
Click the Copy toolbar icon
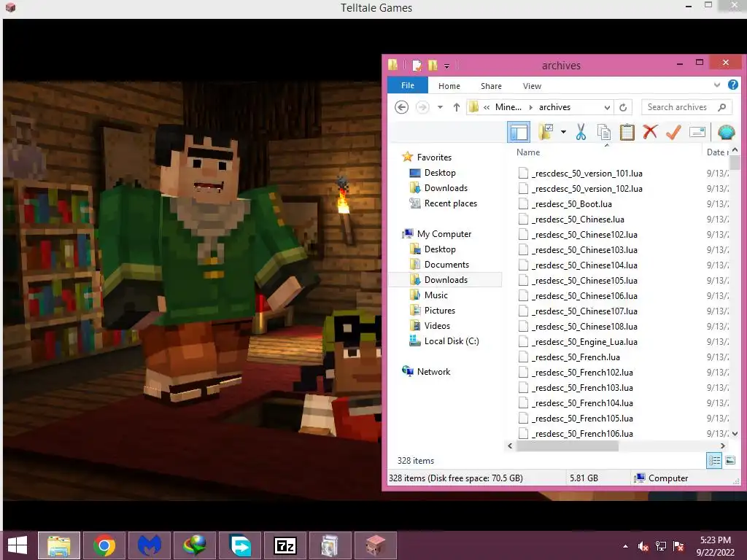[x=603, y=133]
